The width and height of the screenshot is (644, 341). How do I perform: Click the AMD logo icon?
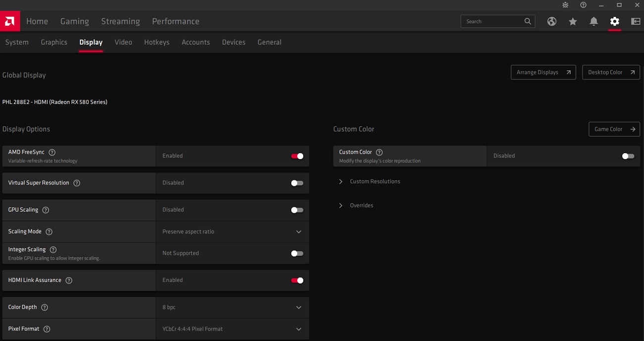[10, 21]
